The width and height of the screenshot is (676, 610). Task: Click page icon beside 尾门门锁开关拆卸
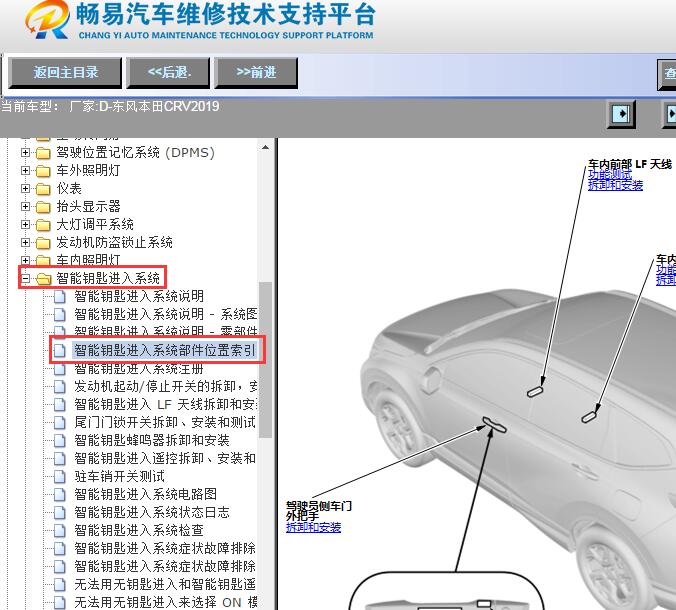click(x=59, y=422)
